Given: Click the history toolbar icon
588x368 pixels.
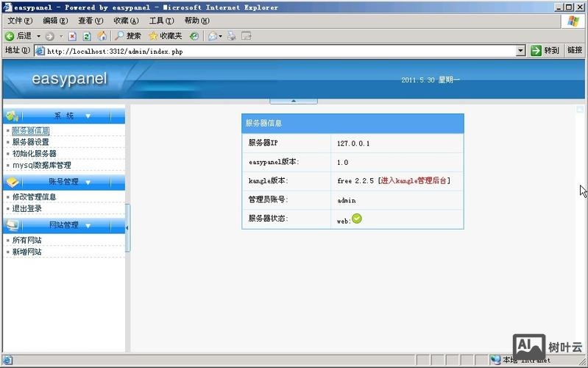Looking at the screenshot, I should [x=194, y=36].
